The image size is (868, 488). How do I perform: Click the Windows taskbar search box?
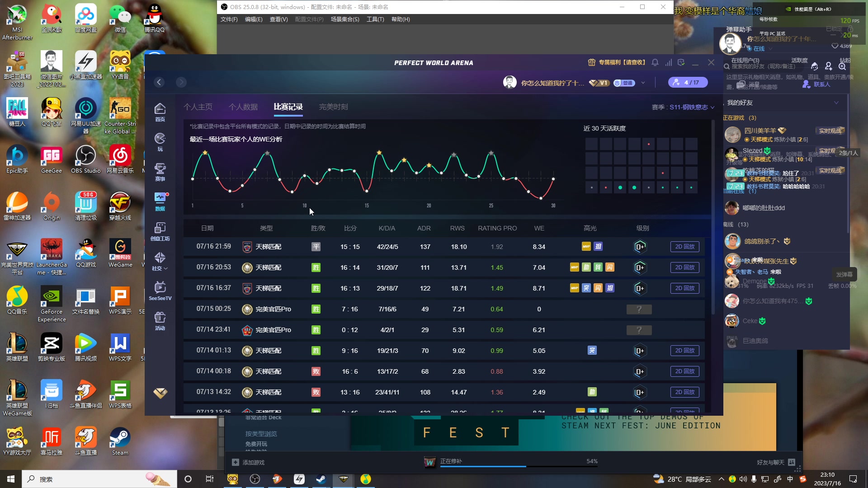tap(99, 479)
